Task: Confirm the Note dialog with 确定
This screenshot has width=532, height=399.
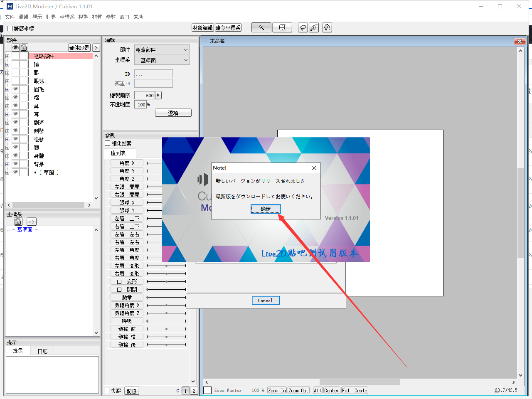Action: [x=266, y=209]
